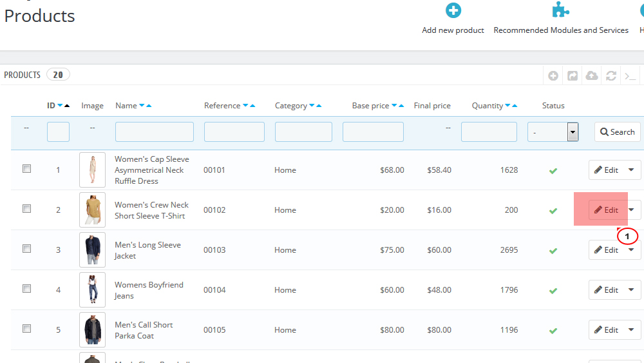
Task: Click the add product circle icon in panel header
Action: pyautogui.click(x=553, y=75)
